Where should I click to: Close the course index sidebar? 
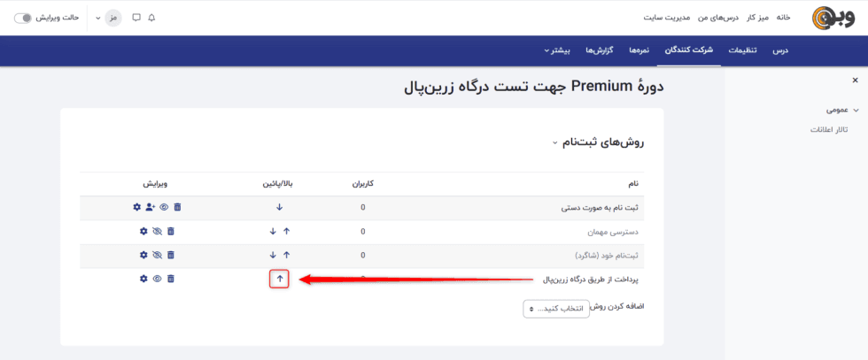click(x=855, y=80)
